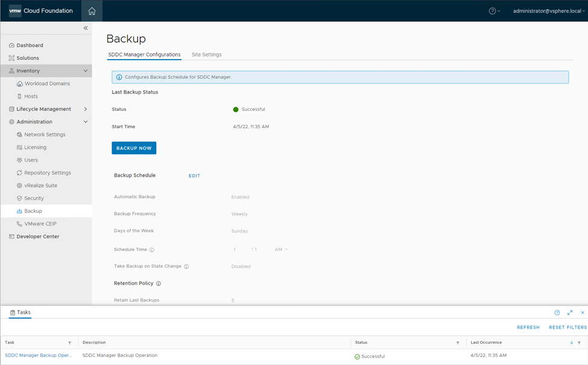Screen dimensions: 588x365
Task: Go to Hosts in Inventory
Action: click(x=31, y=97)
